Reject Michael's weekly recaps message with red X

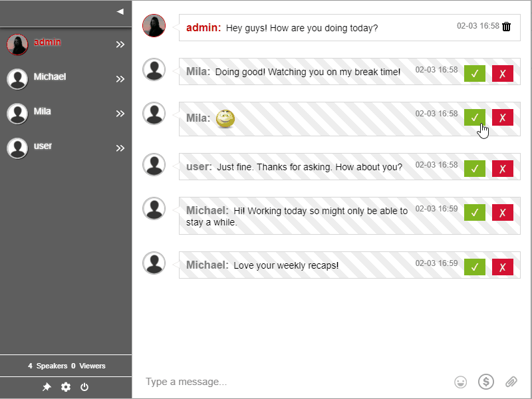coord(502,266)
